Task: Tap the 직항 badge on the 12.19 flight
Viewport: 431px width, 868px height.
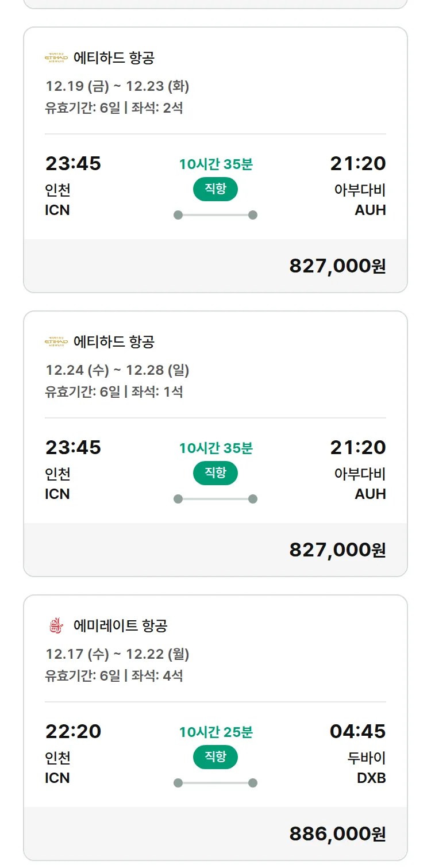Action: [x=215, y=189]
